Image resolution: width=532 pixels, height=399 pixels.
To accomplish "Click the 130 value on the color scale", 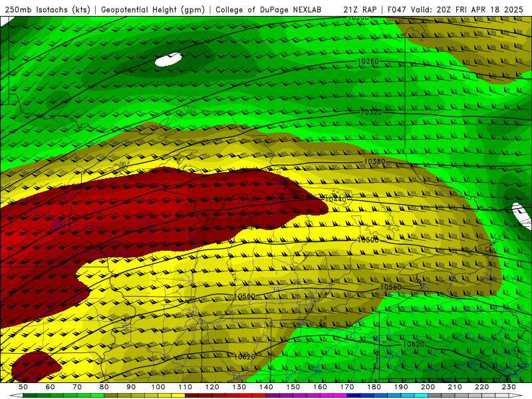I will tap(239, 387).
